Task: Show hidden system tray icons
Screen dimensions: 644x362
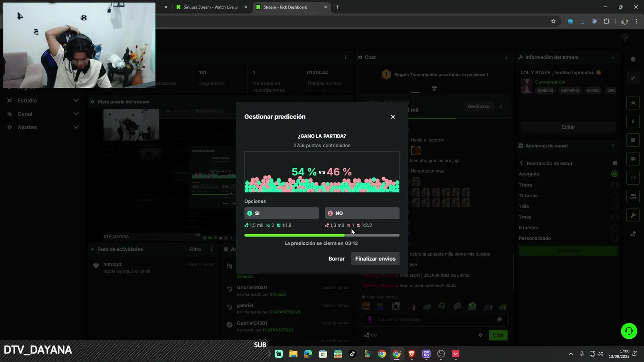Action: (571, 354)
